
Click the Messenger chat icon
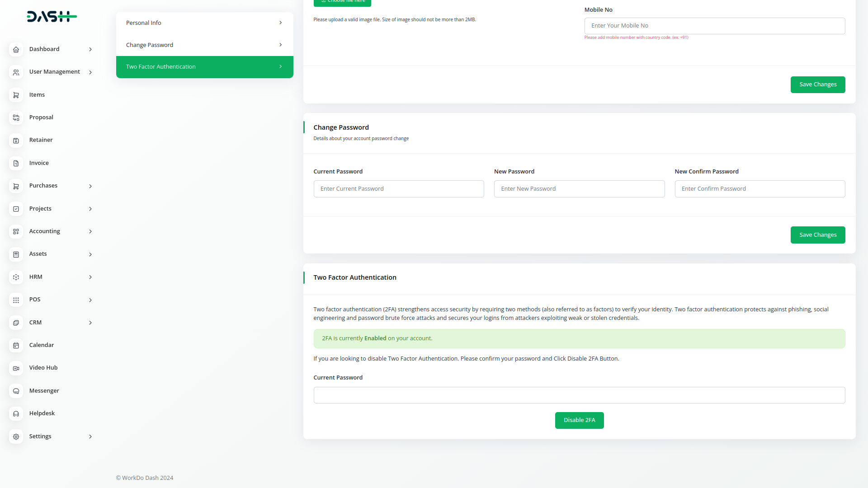click(x=16, y=391)
